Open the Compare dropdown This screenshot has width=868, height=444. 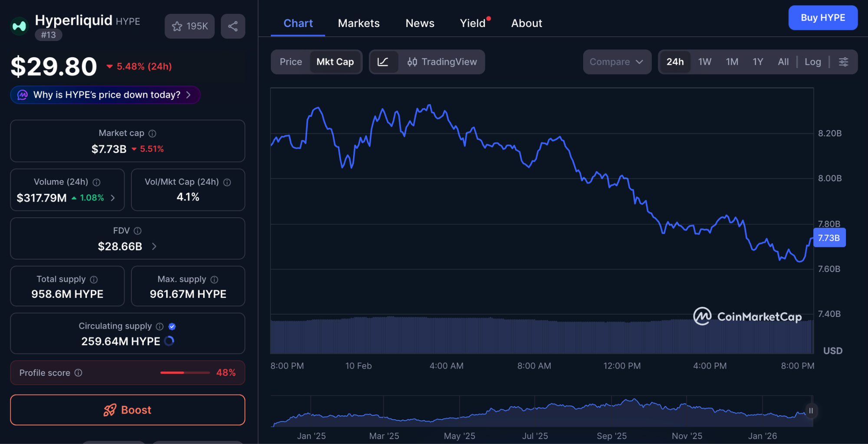point(617,62)
